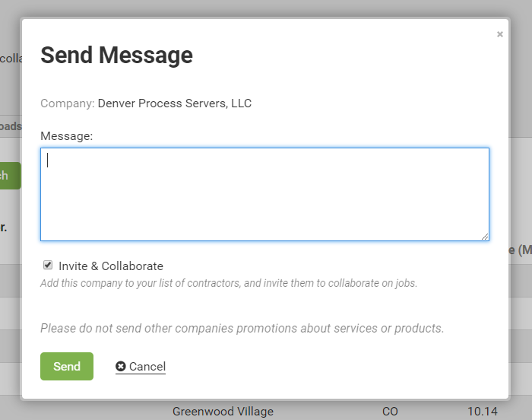The width and height of the screenshot is (532, 420).
Task: Click the contractor list helper text
Action: (x=229, y=283)
